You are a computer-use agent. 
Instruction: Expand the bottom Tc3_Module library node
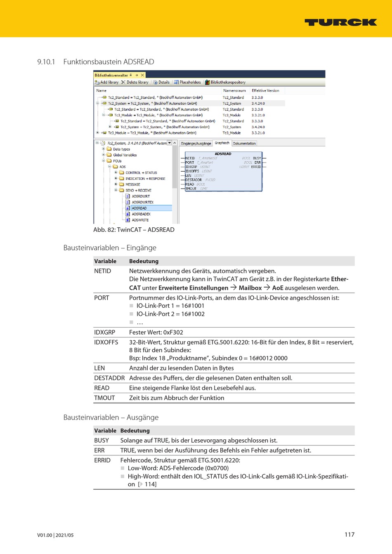tap(98, 133)
